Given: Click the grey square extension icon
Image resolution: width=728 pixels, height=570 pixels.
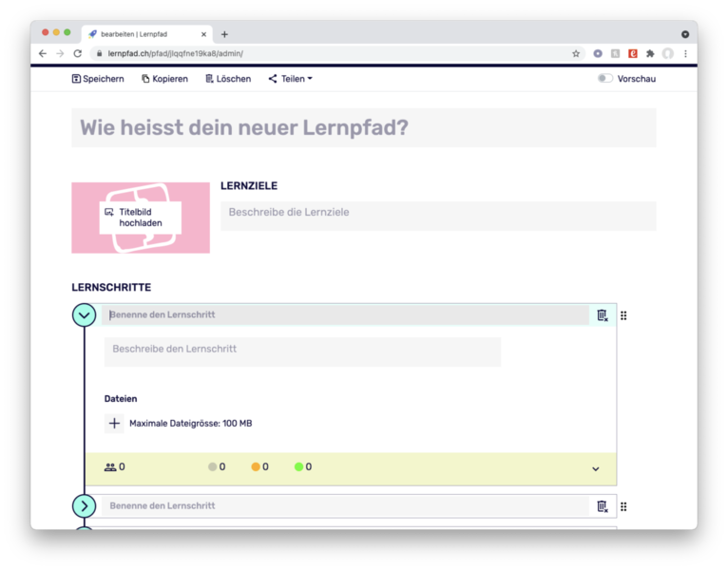Looking at the screenshot, I should click(615, 54).
